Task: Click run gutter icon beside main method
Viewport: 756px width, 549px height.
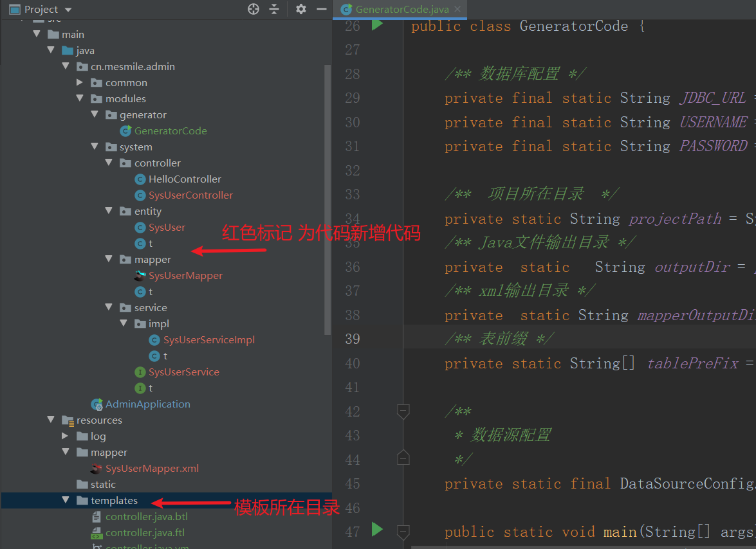Action: (x=377, y=530)
